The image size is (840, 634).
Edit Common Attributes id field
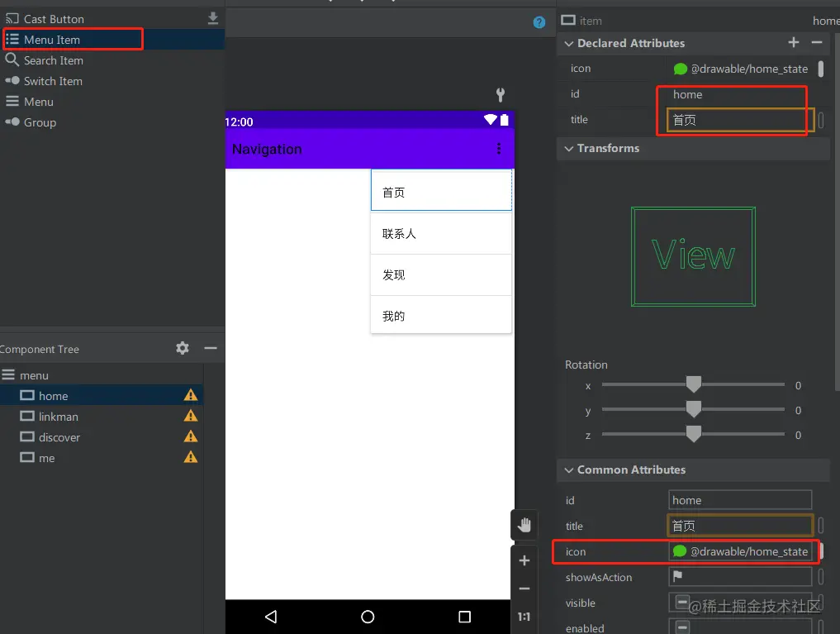click(x=740, y=500)
